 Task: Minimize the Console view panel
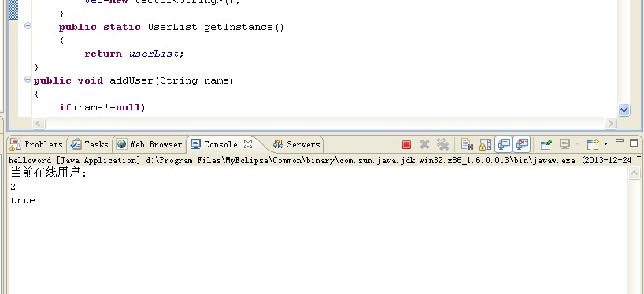[620, 141]
